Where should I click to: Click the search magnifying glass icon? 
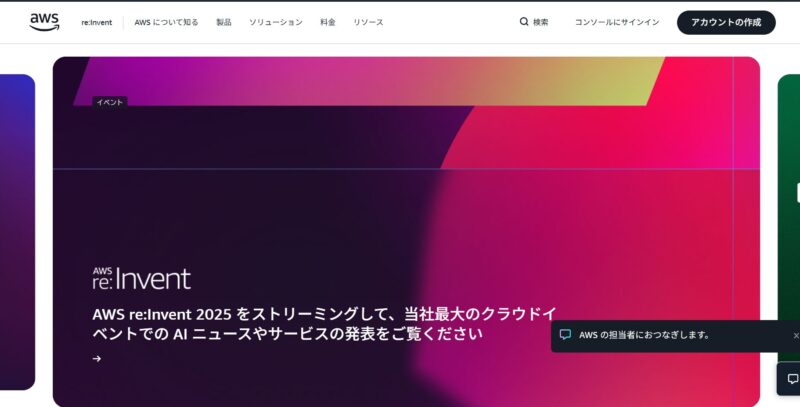click(524, 22)
